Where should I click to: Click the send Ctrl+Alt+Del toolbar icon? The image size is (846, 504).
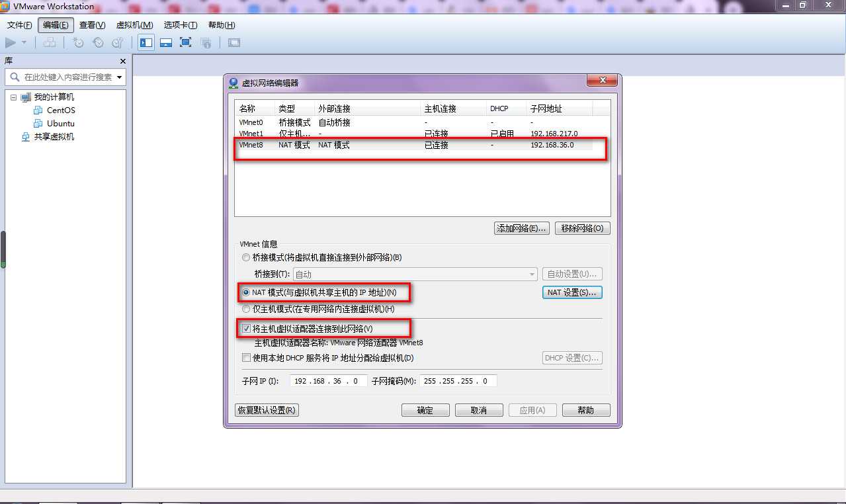50,42
